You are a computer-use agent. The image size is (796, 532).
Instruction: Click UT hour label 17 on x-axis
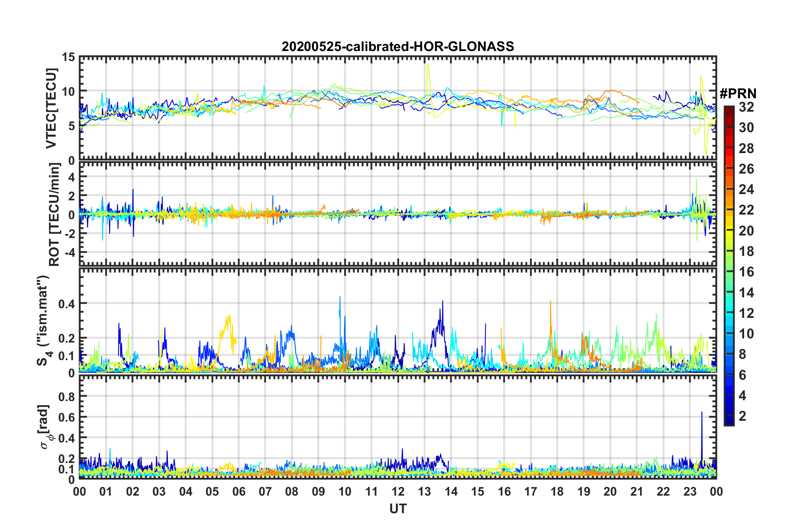point(531,491)
